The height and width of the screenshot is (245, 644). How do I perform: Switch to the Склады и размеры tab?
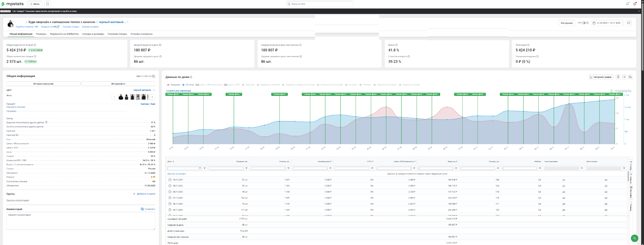pyautogui.click(x=93, y=34)
